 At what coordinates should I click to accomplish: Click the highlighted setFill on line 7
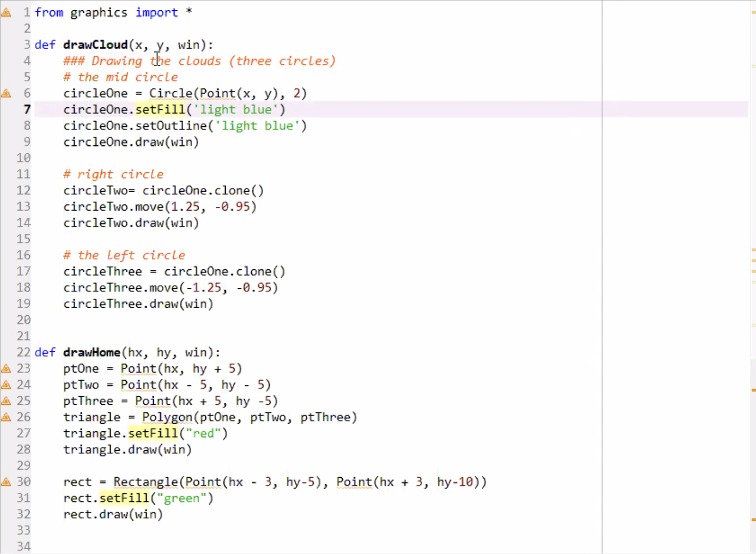160,109
